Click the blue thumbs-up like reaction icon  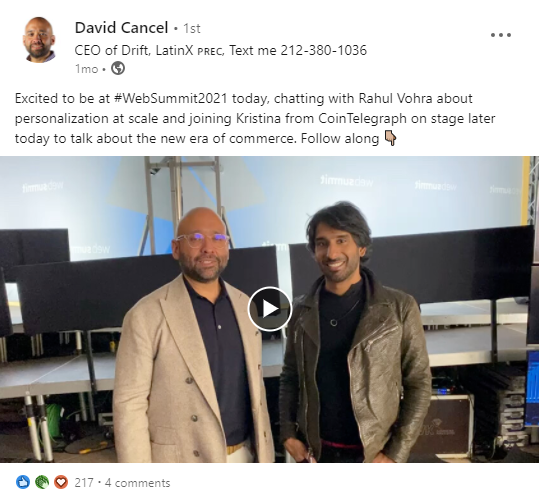point(23,482)
